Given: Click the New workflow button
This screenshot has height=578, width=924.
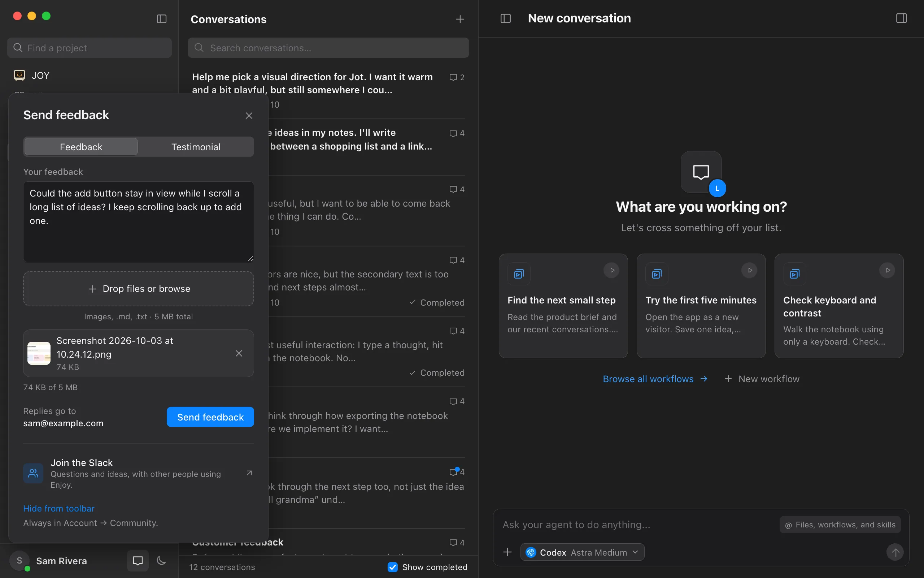Looking at the screenshot, I should (x=762, y=379).
